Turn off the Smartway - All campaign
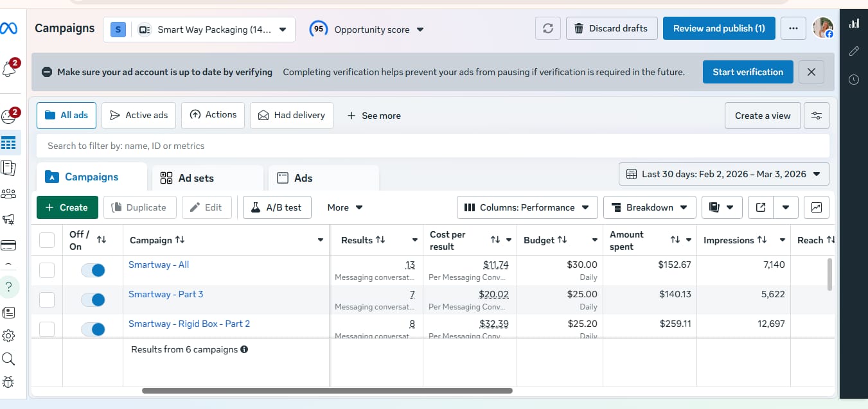Viewport: 868px width, 409px height. click(93, 270)
